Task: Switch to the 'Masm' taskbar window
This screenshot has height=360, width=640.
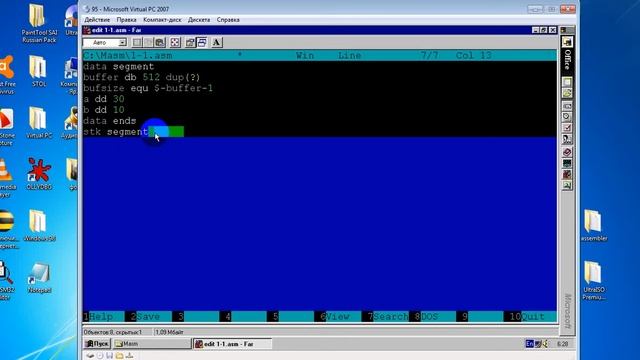Action: click(x=152, y=344)
